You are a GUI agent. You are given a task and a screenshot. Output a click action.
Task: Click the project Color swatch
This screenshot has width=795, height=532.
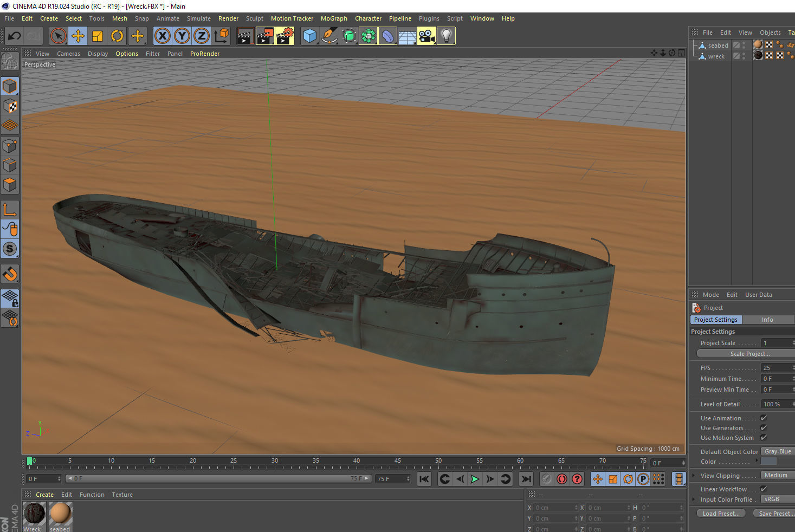click(768, 461)
